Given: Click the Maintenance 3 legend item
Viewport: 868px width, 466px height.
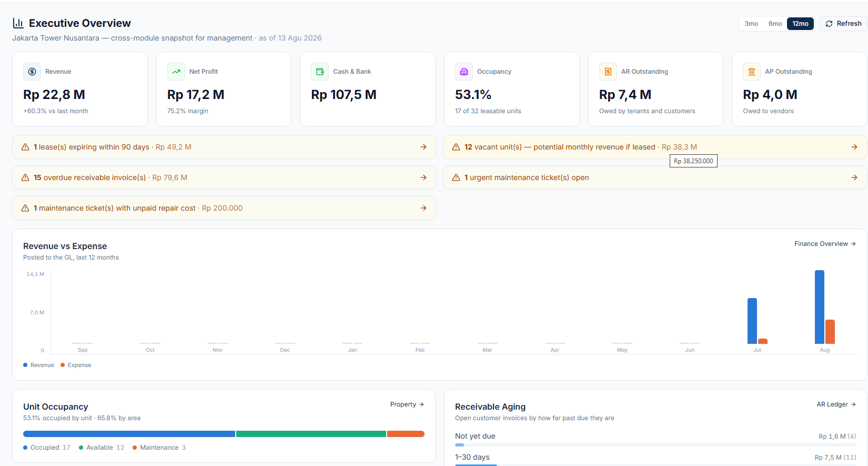Looking at the screenshot, I should click(x=159, y=448).
